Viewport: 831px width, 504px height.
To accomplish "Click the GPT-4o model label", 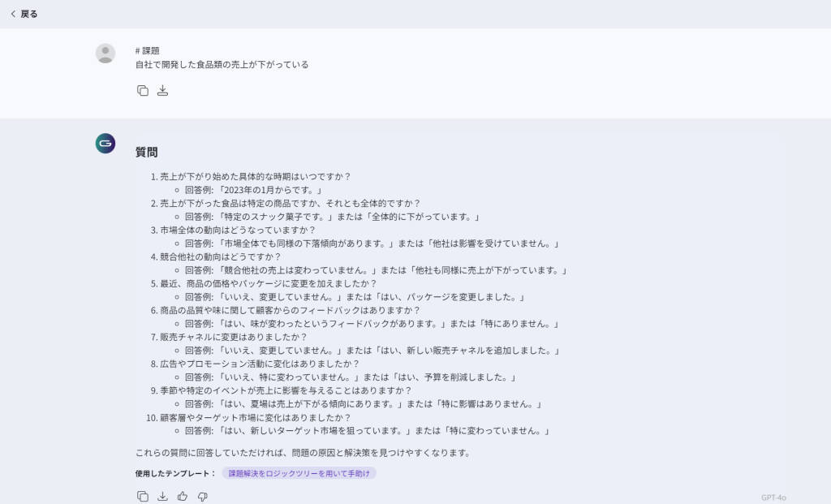I will [x=773, y=498].
